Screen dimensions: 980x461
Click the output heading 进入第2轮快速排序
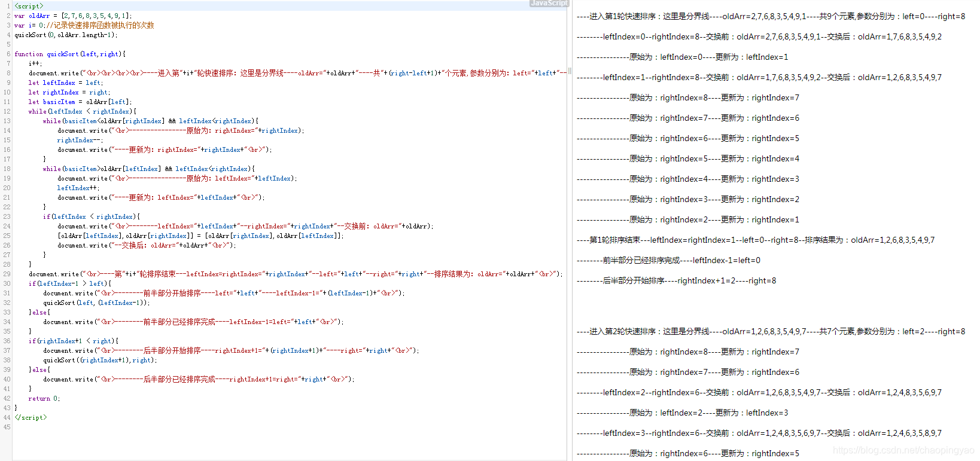771,331
